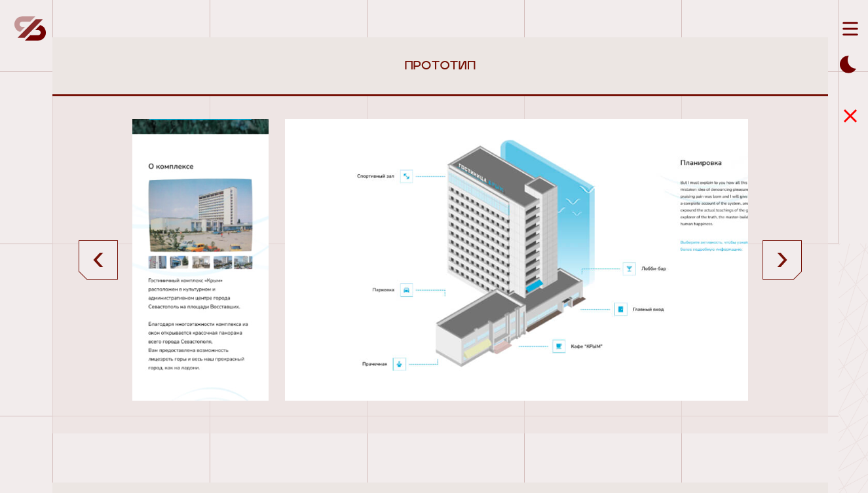This screenshot has height=493, width=868.
Task: Close the prototype gallery with the red X
Action: pyautogui.click(x=850, y=116)
